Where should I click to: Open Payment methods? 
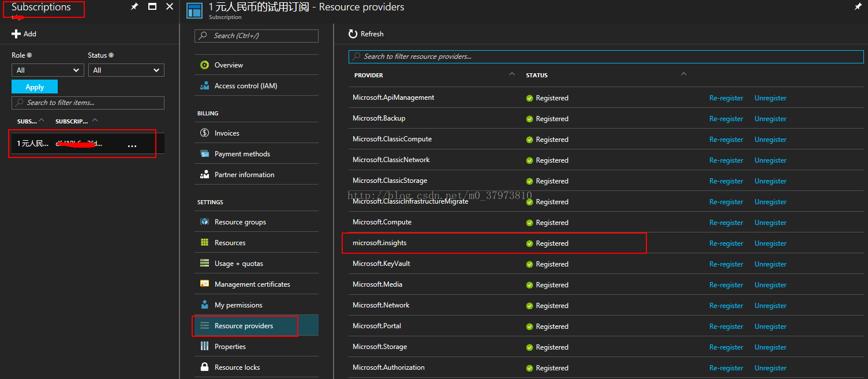pos(256,154)
